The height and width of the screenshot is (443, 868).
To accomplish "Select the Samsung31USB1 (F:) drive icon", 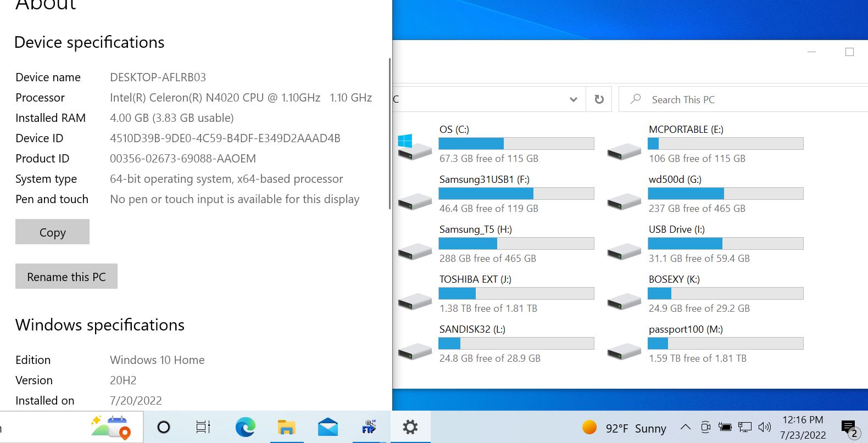I will tap(415, 201).
